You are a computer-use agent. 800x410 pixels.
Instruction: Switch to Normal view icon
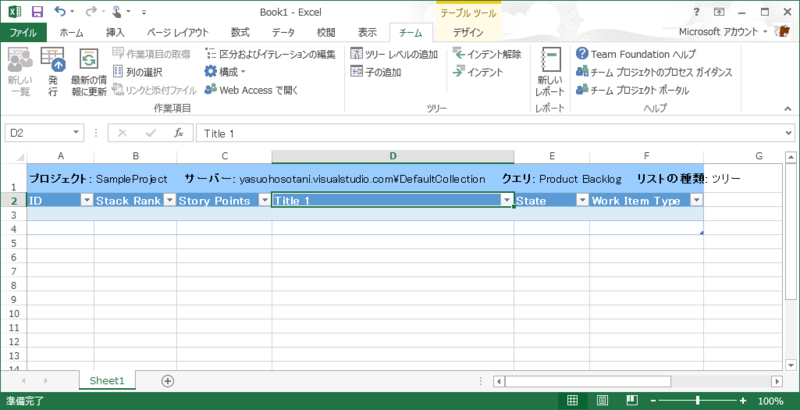click(x=572, y=400)
